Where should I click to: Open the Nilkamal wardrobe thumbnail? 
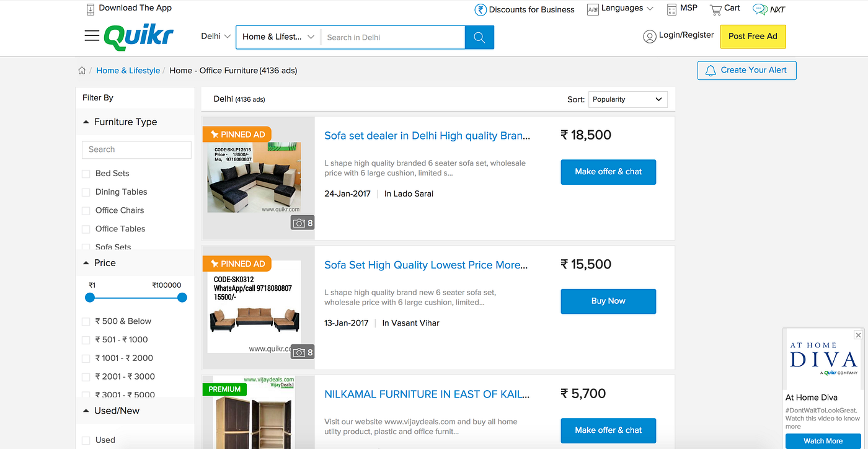(x=254, y=412)
